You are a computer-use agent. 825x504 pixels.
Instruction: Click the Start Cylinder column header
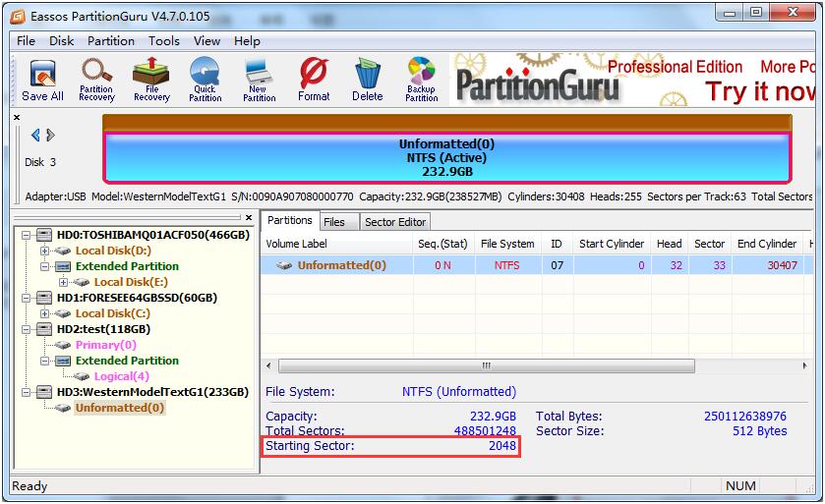click(x=613, y=244)
